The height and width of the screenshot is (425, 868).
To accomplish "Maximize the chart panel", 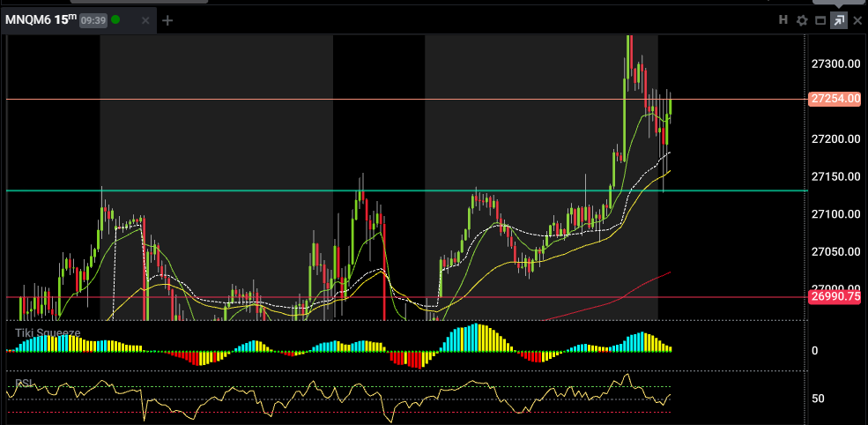I will (820, 20).
